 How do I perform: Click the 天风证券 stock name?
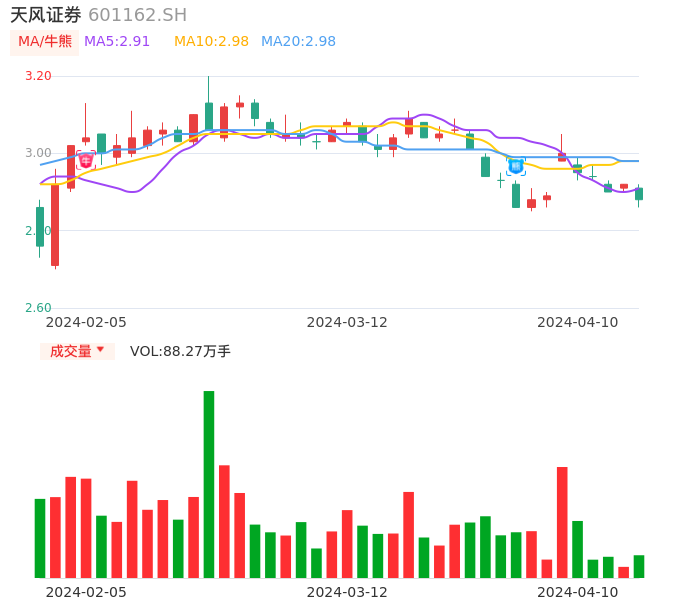tap(46, 15)
